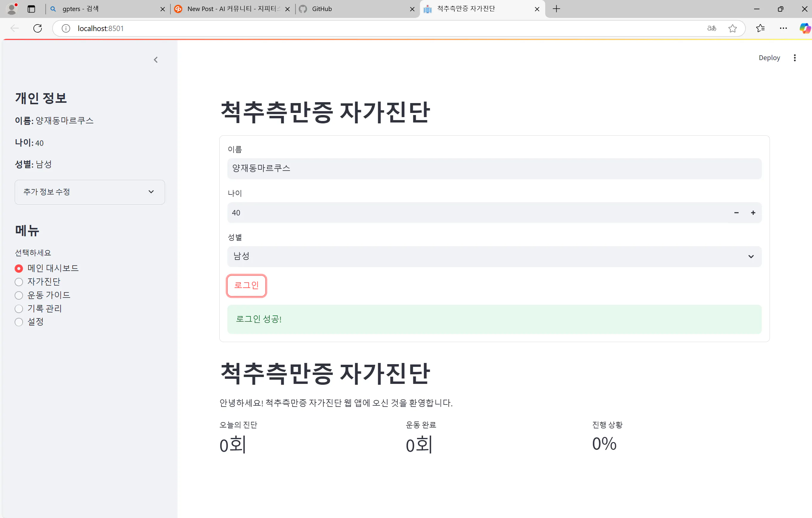
Task: Open the Streamlit app menu via three-dot icon
Action: point(795,58)
